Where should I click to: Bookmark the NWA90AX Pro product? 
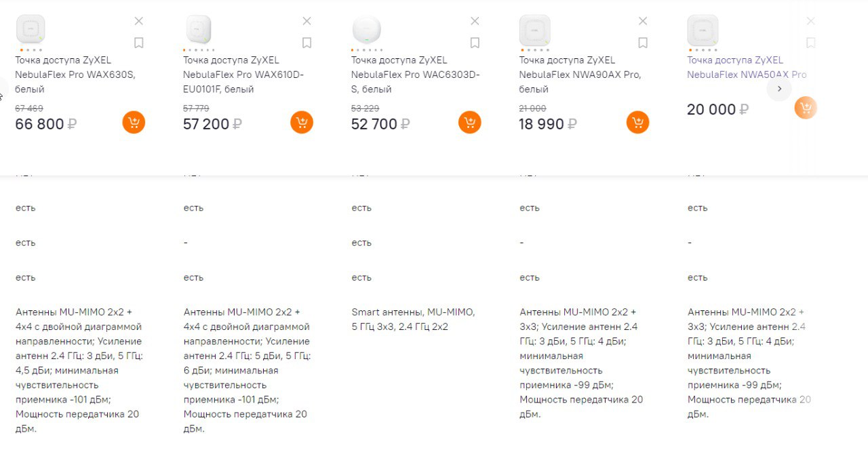pyautogui.click(x=643, y=43)
